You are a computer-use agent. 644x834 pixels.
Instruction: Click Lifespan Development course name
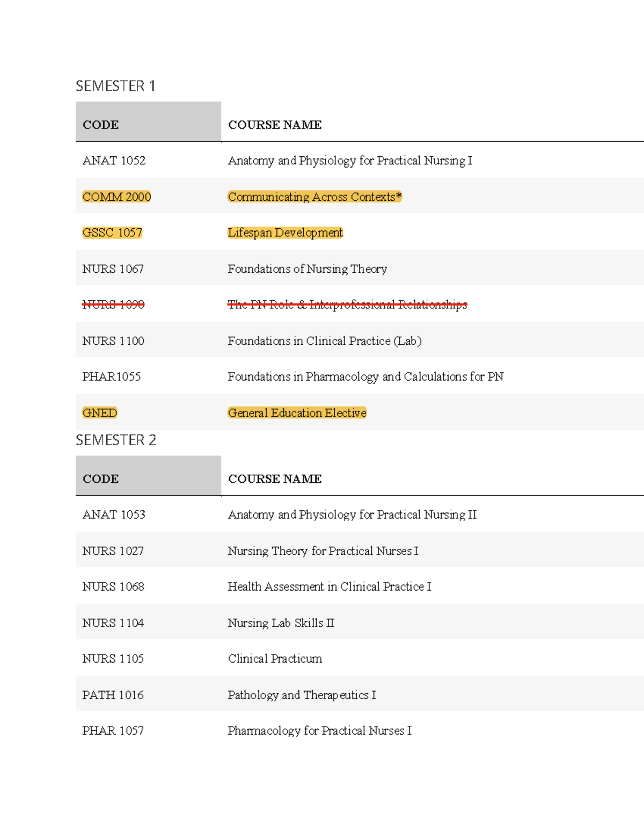click(x=285, y=233)
